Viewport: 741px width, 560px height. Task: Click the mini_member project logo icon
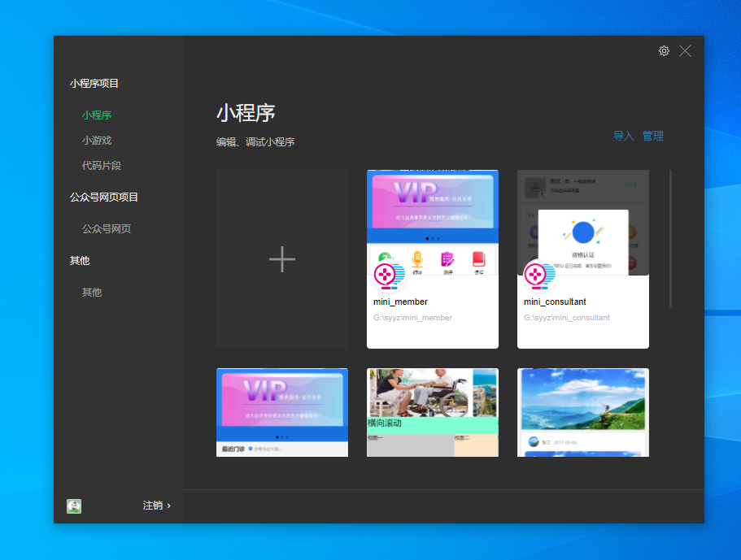coord(390,276)
